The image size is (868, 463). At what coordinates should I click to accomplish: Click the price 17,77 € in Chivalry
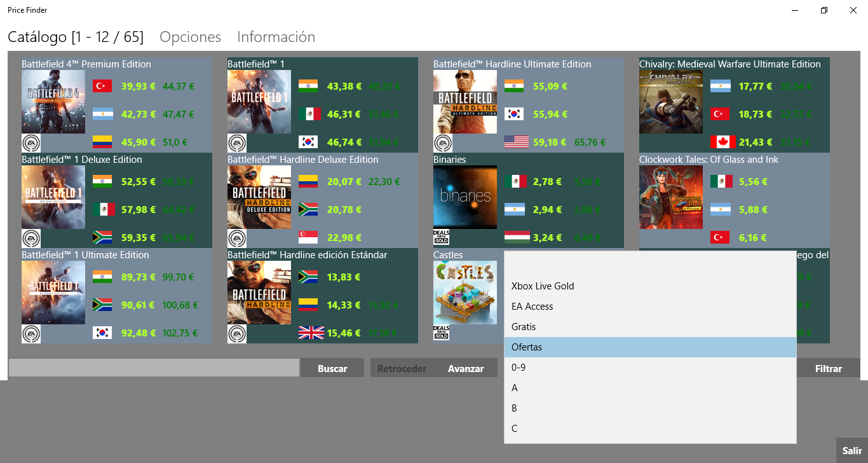pyautogui.click(x=756, y=86)
